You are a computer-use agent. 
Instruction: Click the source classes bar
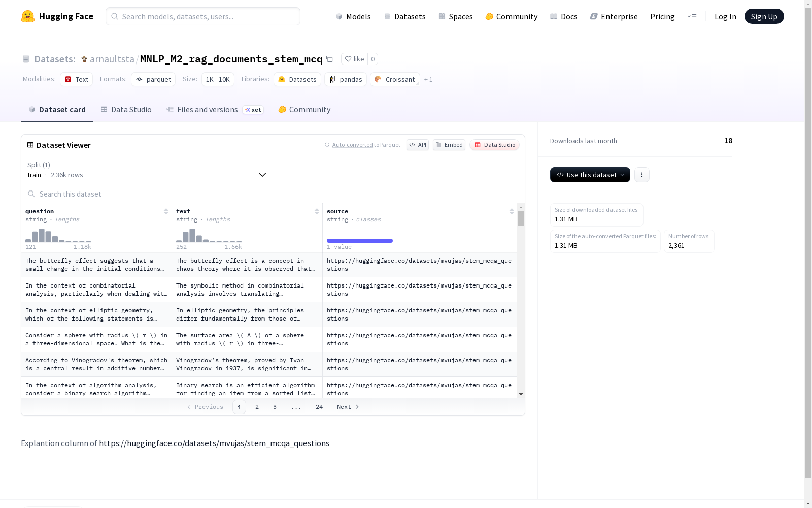(x=360, y=241)
